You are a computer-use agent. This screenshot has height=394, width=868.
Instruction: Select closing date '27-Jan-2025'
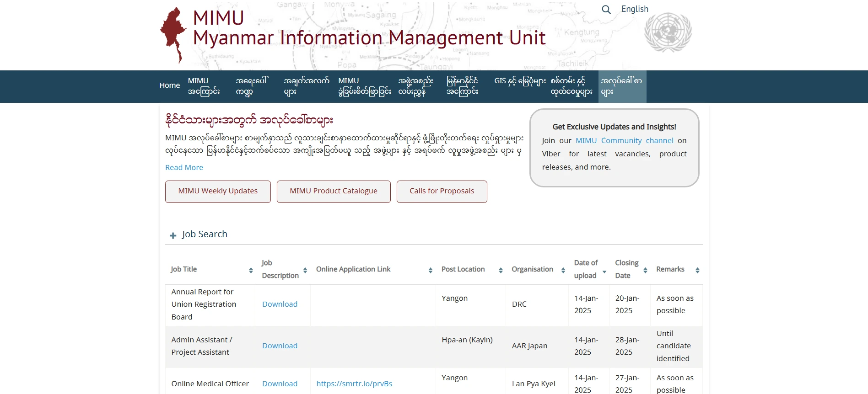pos(627,384)
